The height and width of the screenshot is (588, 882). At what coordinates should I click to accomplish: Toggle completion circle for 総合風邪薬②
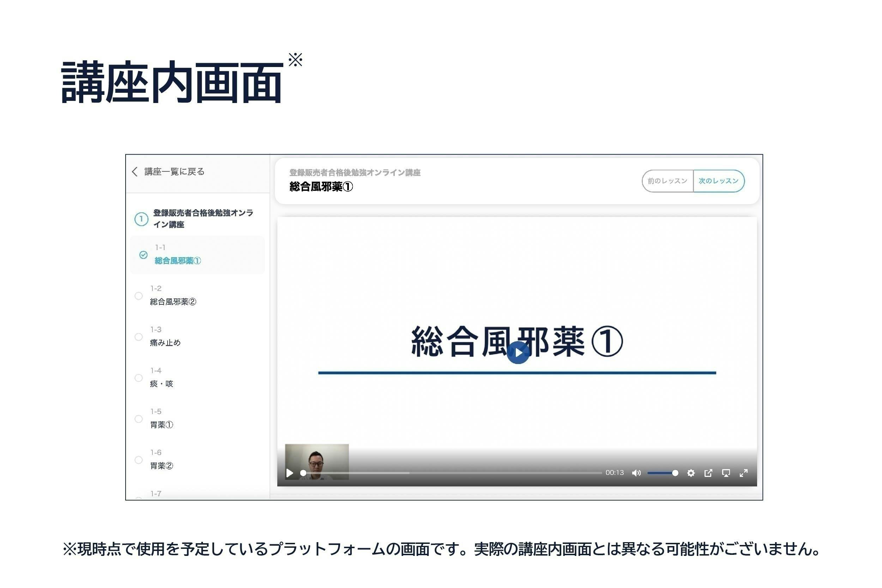[138, 296]
